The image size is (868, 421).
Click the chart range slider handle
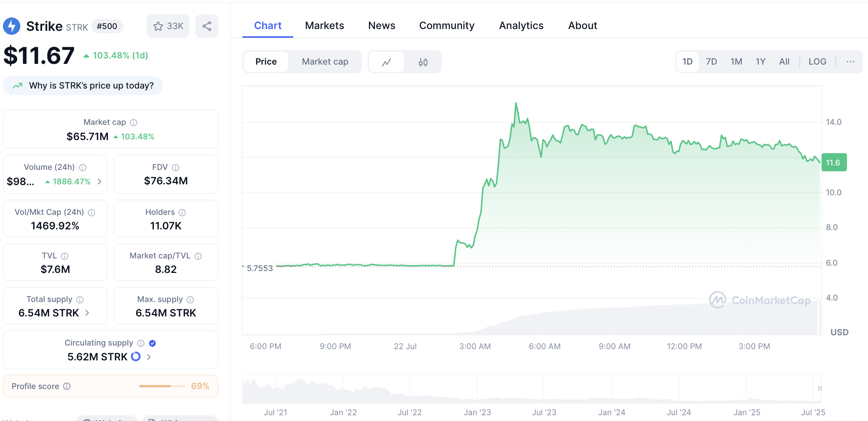820,388
